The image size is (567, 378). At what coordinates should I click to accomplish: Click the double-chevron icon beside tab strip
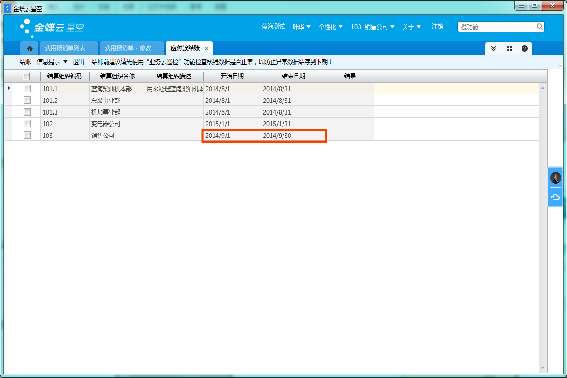(x=493, y=48)
